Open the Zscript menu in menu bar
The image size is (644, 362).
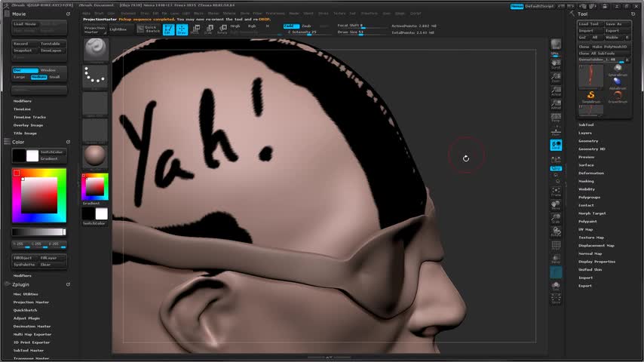[x=416, y=13]
